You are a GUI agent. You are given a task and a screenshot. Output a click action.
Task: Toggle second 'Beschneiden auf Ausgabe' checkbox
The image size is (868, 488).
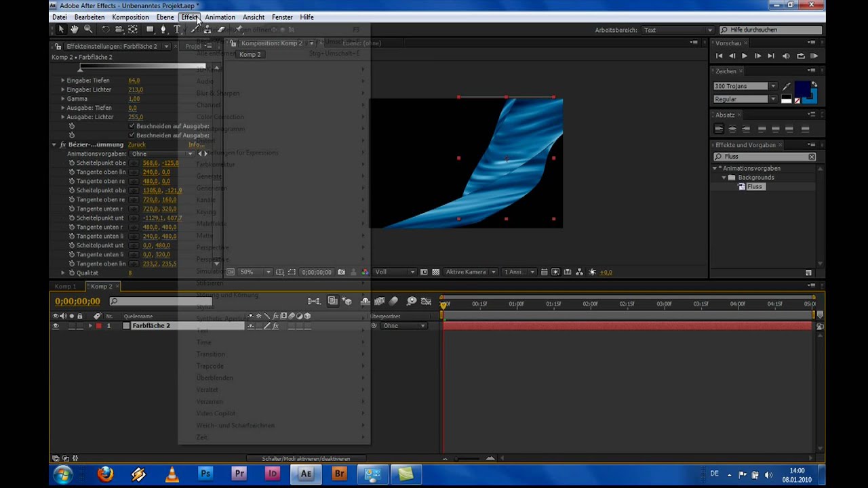pyautogui.click(x=132, y=136)
